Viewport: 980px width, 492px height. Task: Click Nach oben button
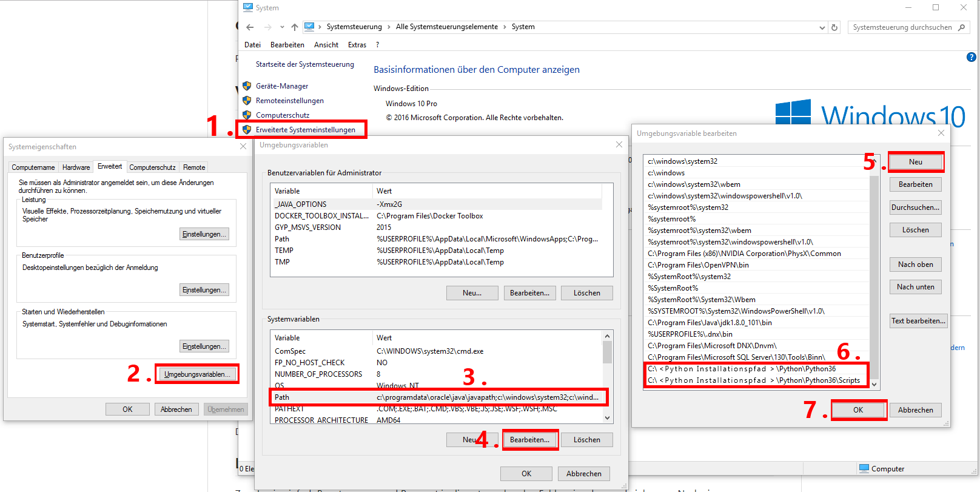coord(916,265)
